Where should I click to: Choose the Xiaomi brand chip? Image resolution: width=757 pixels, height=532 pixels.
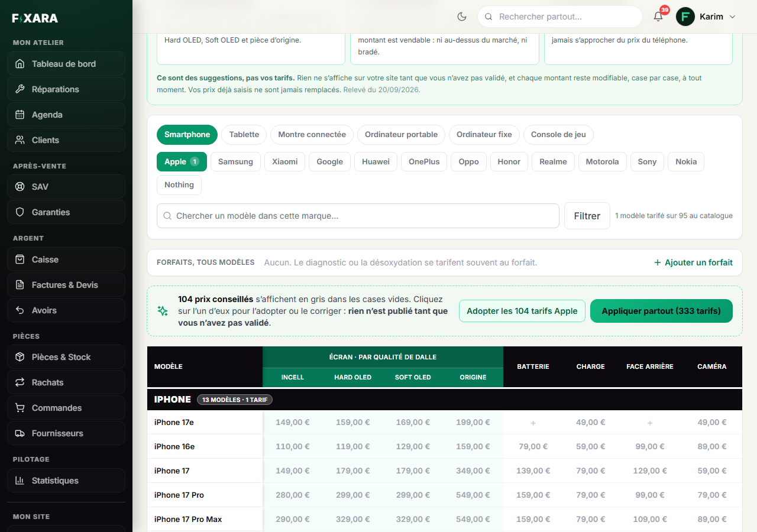point(284,161)
